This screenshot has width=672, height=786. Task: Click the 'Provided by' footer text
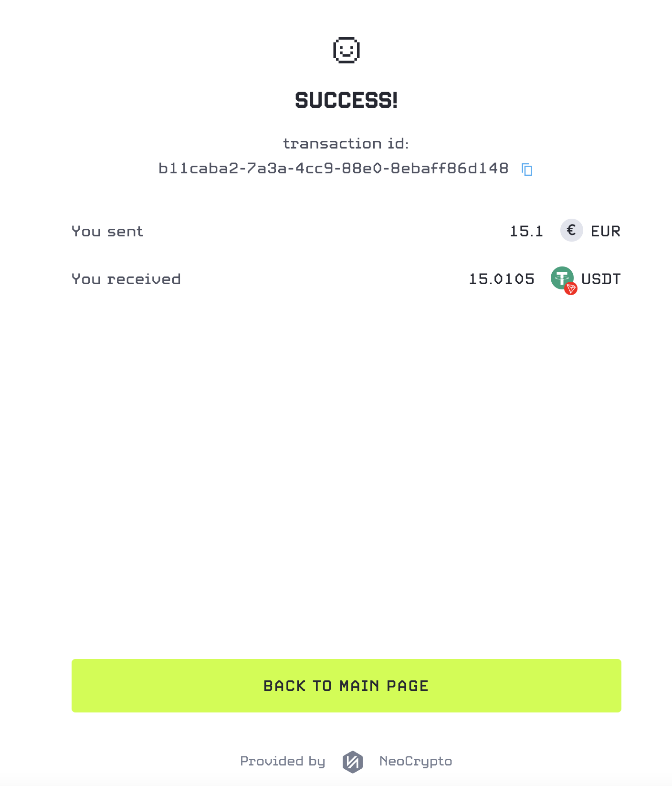[283, 761]
